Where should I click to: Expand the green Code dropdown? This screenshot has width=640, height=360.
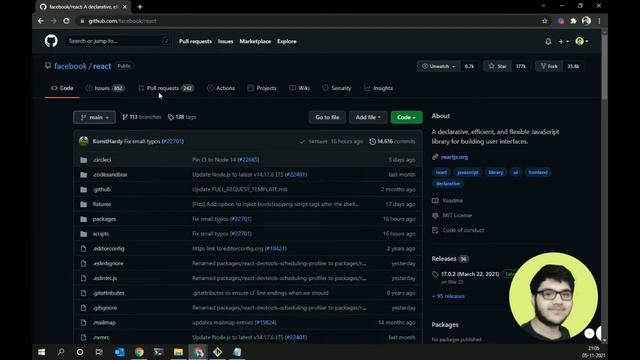(x=406, y=117)
